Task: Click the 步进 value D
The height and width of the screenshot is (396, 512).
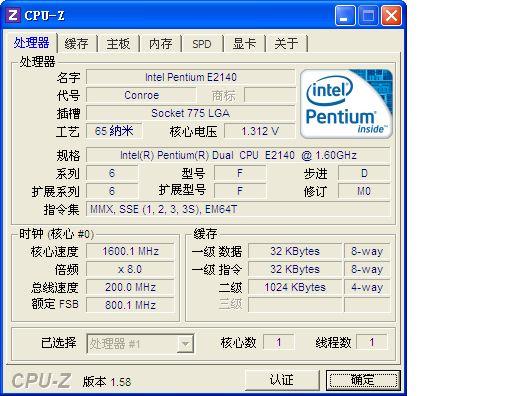Action: tap(364, 173)
